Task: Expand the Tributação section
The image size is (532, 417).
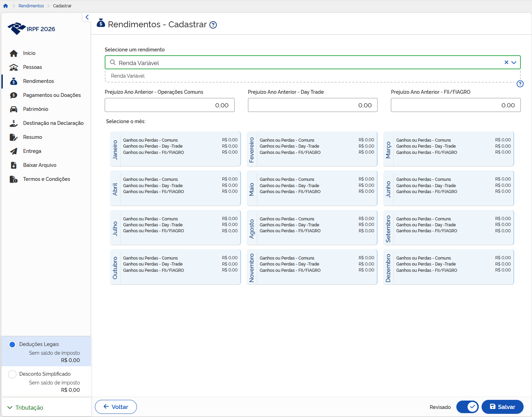Action: pyautogui.click(x=25, y=408)
